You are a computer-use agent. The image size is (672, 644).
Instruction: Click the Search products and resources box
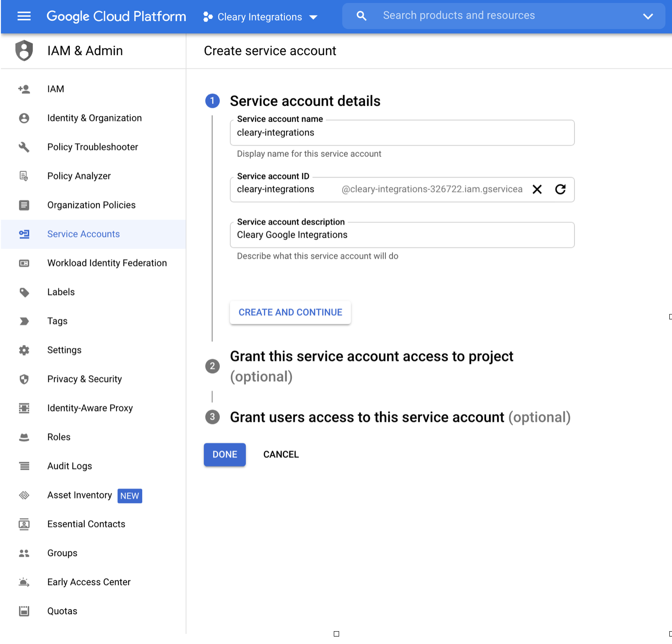pos(503,16)
